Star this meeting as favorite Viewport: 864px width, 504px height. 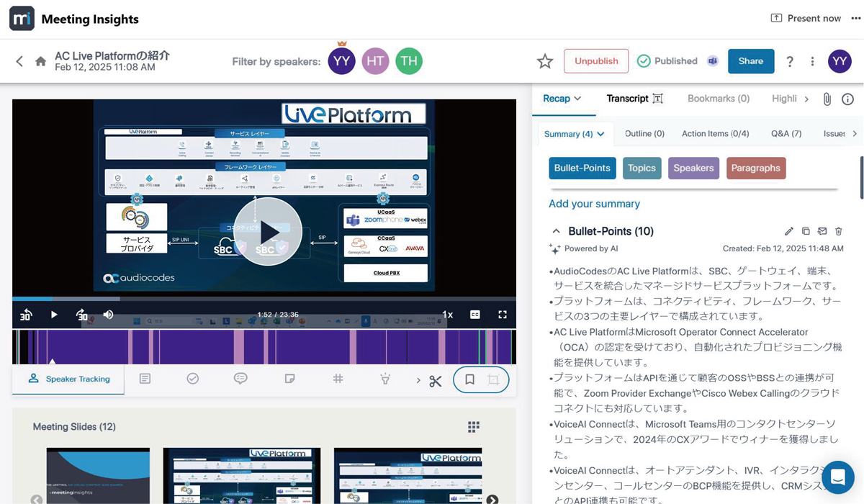click(x=545, y=61)
